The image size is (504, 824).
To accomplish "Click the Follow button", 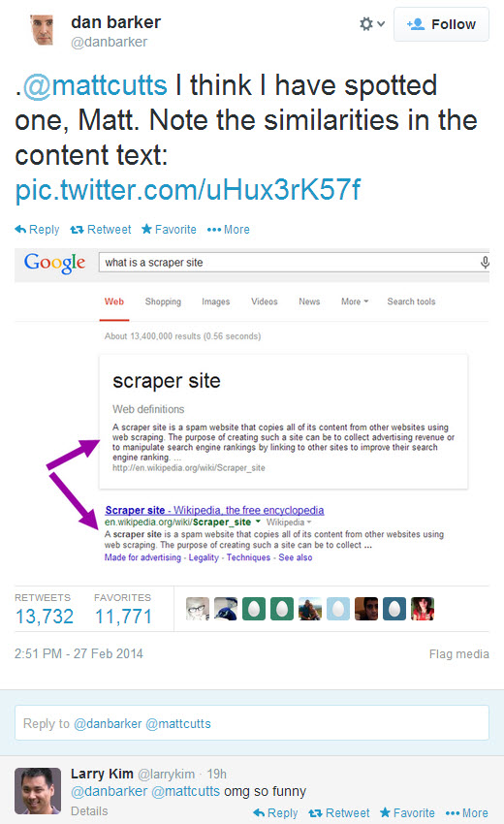I will coord(441,24).
